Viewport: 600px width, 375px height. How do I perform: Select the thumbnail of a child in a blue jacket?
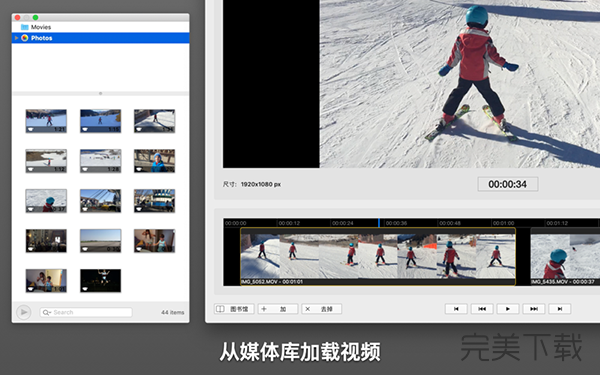[154, 161]
